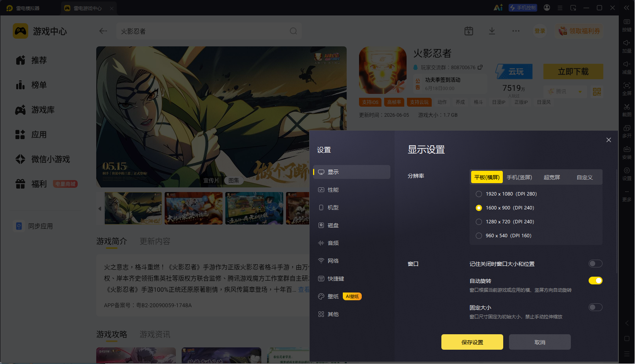Select 1920 x 1080 (DPI 280) resolution
635x364 pixels.
click(479, 194)
